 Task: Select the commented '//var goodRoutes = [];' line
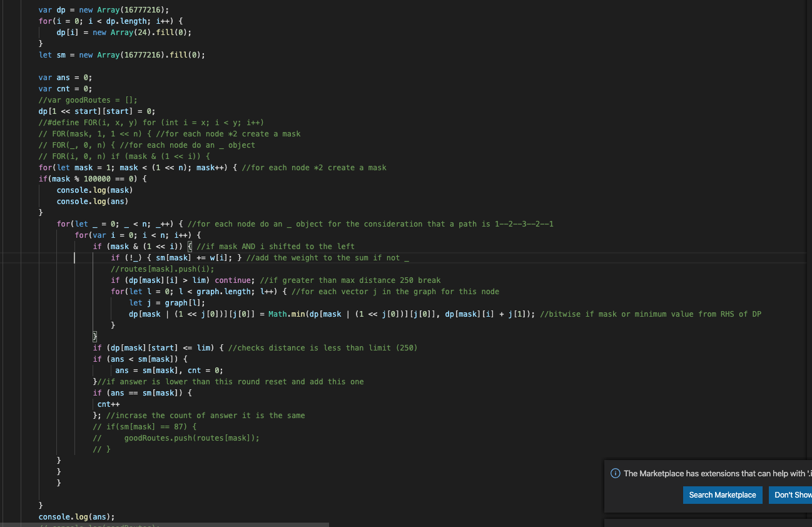click(x=88, y=100)
